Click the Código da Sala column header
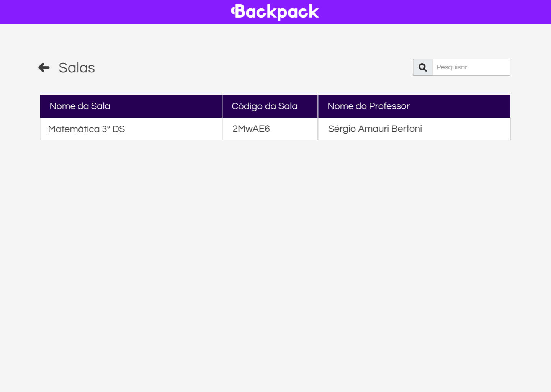This screenshot has height=392, width=551. [264, 106]
